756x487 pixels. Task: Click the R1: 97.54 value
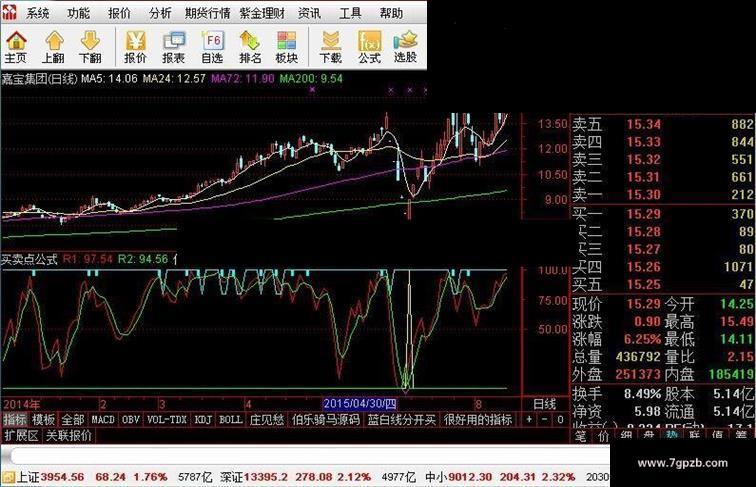pos(88,259)
